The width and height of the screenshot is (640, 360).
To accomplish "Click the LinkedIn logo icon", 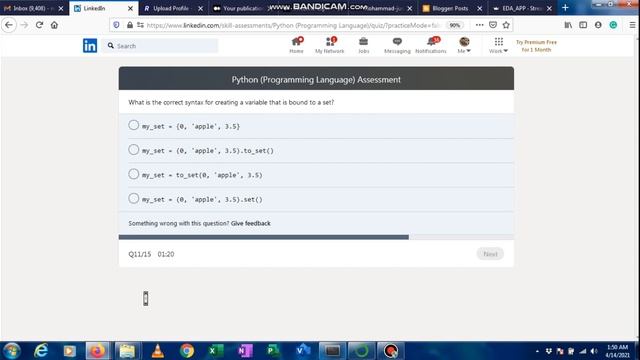I will pos(90,46).
